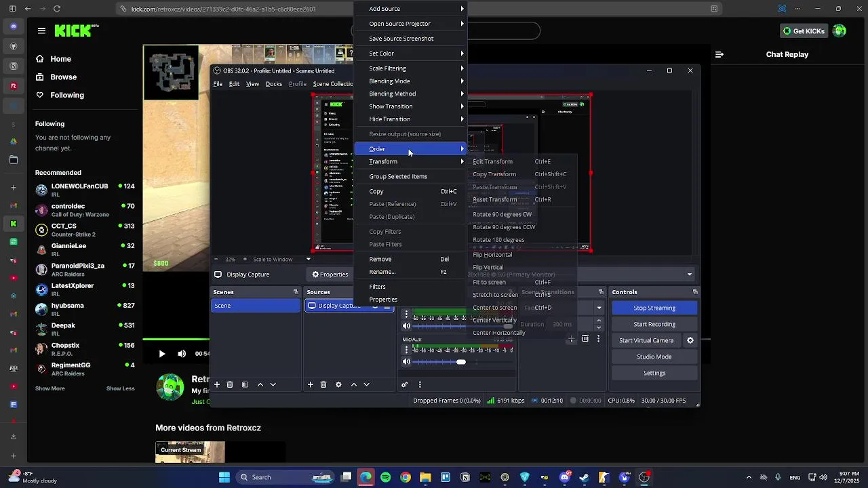868x488 pixels.
Task: Open the OBS Docks menu
Action: point(274,84)
